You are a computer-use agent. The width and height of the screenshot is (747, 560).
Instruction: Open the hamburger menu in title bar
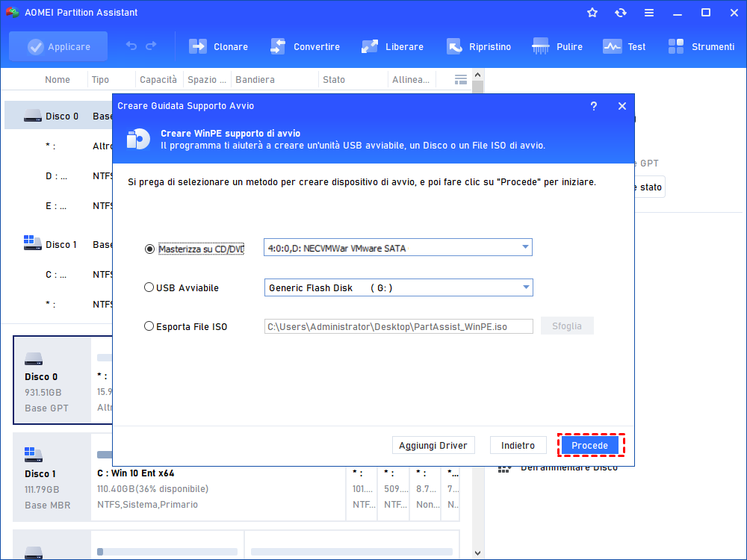tap(649, 13)
